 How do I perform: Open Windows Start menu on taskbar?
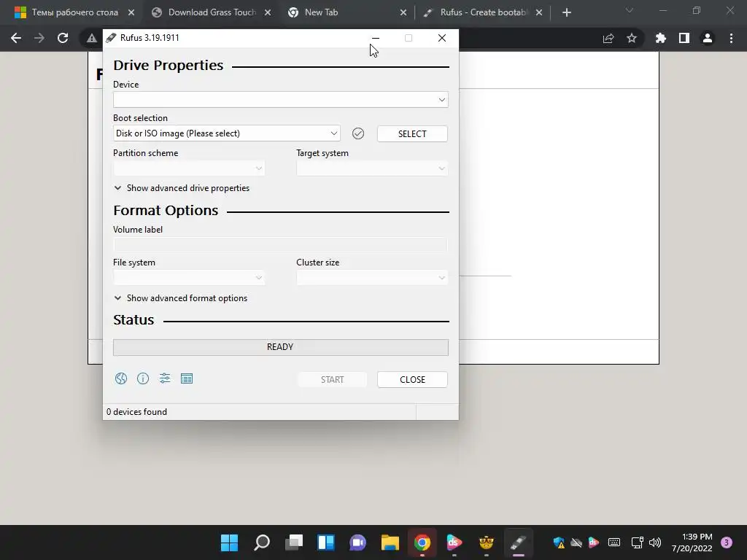229,542
